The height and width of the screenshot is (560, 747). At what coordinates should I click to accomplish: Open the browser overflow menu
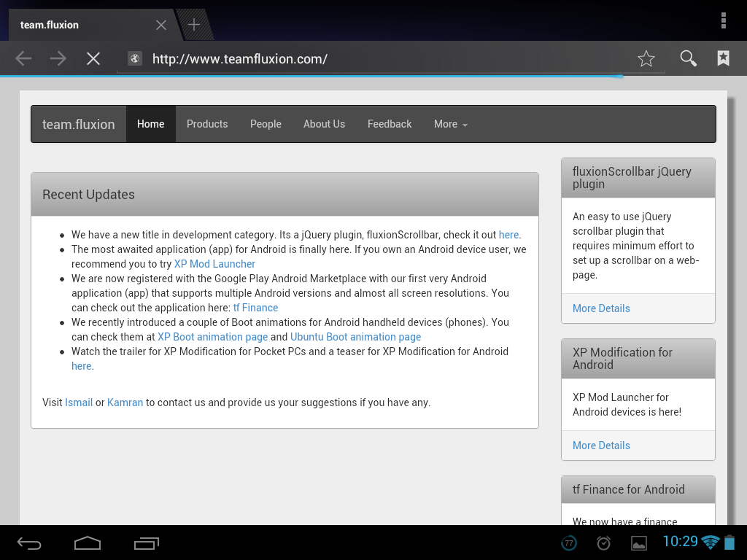coord(723,20)
